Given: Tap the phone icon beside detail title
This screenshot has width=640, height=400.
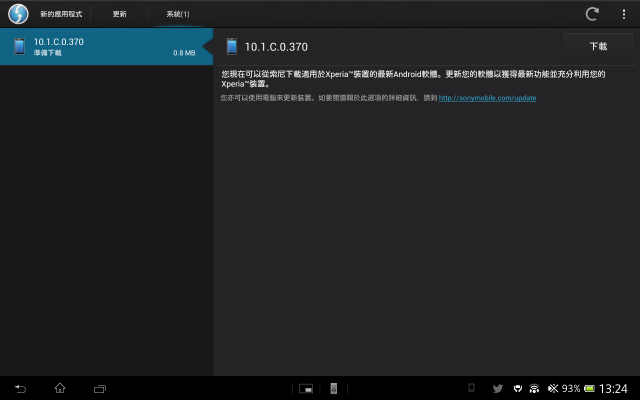Looking at the screenshot, I should (x=232, y=47).
